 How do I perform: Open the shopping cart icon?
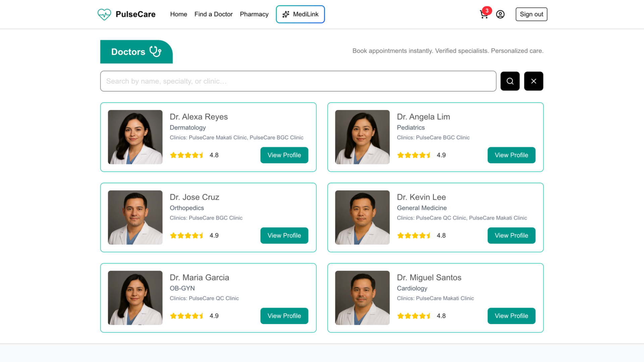point(484,15)
